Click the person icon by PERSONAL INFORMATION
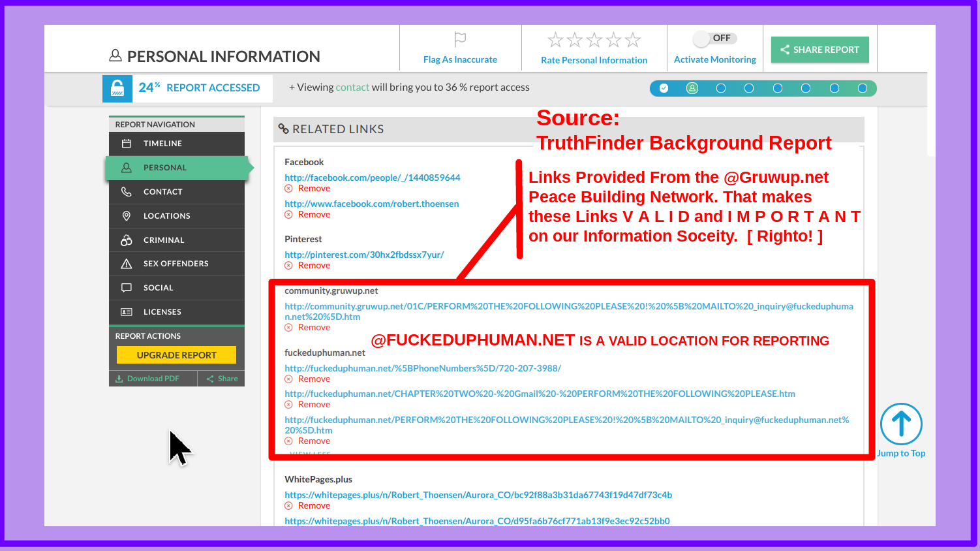 point(115,56)
